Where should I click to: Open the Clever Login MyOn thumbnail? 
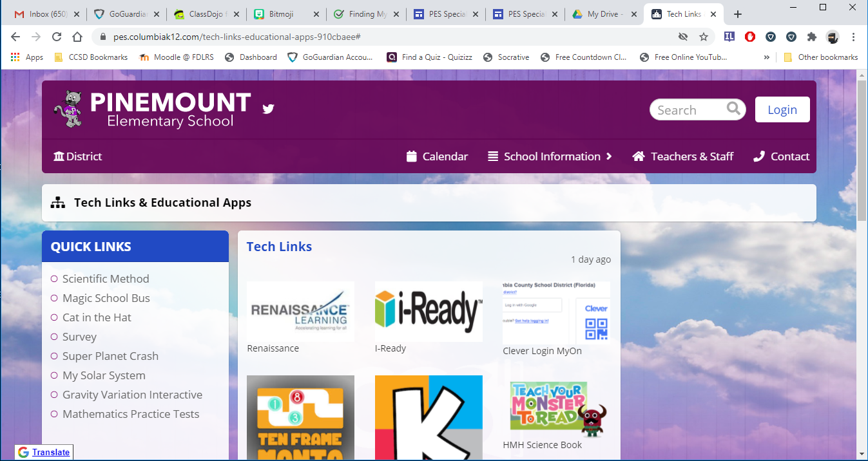pos(556,312)
